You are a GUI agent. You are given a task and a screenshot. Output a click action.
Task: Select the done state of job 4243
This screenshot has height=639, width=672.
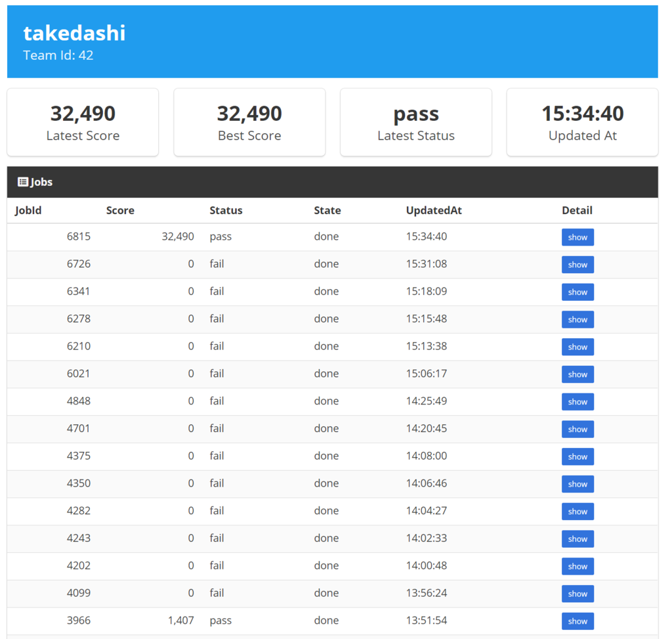pos(326,539)
